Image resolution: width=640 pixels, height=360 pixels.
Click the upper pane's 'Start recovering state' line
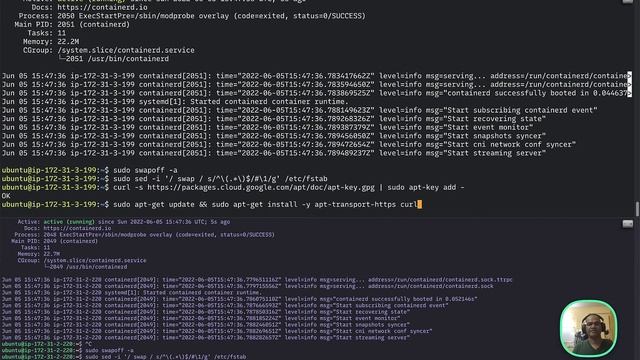[274, 119]
